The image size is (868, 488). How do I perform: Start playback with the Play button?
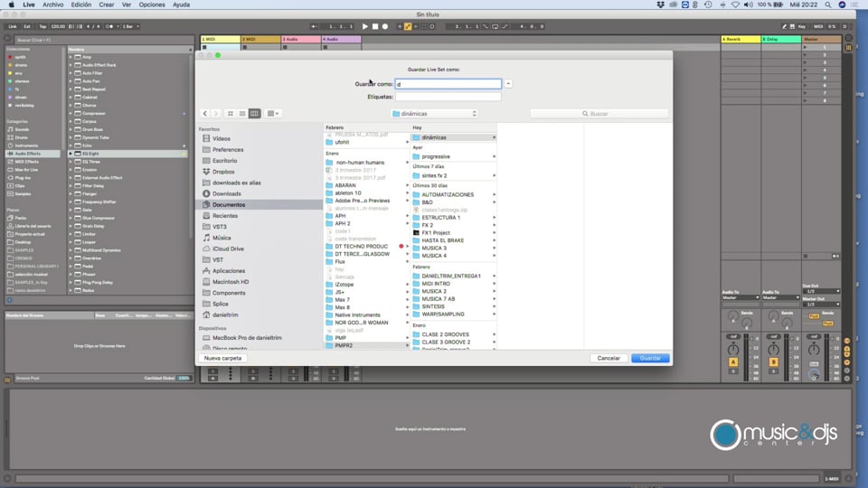[364, 26]
